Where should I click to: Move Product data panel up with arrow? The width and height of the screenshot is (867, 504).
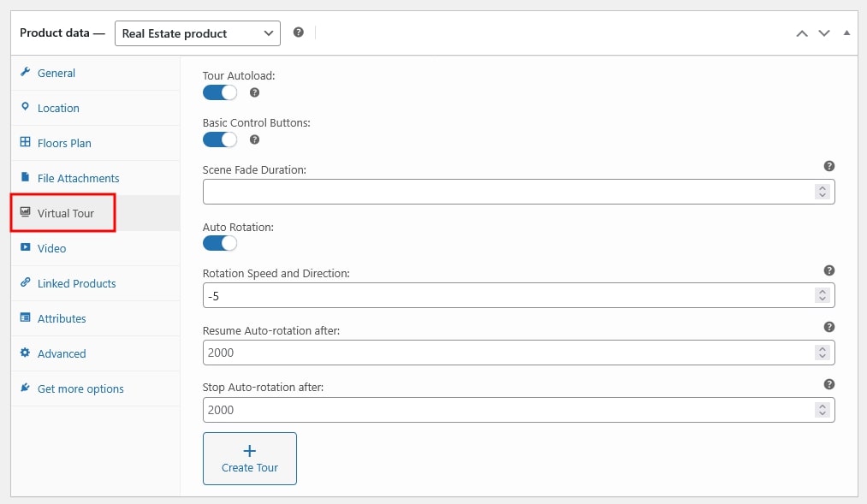tap(802, 33)
